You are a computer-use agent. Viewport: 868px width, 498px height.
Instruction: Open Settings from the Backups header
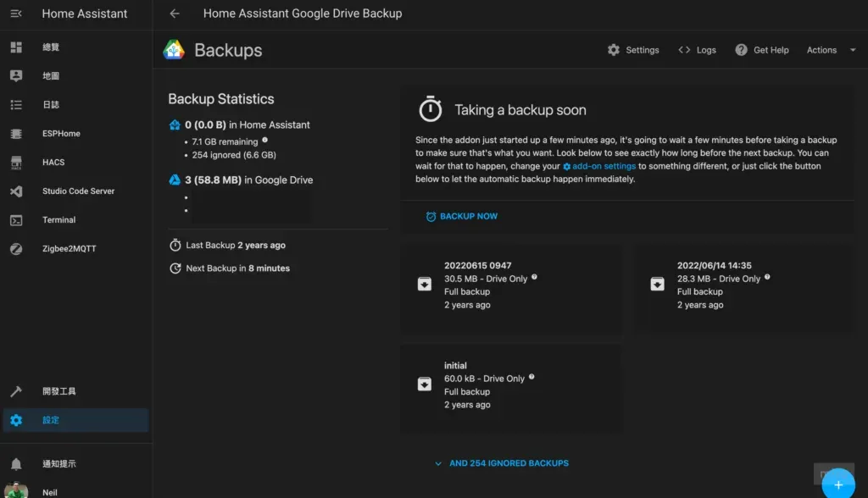coord(633,49)
